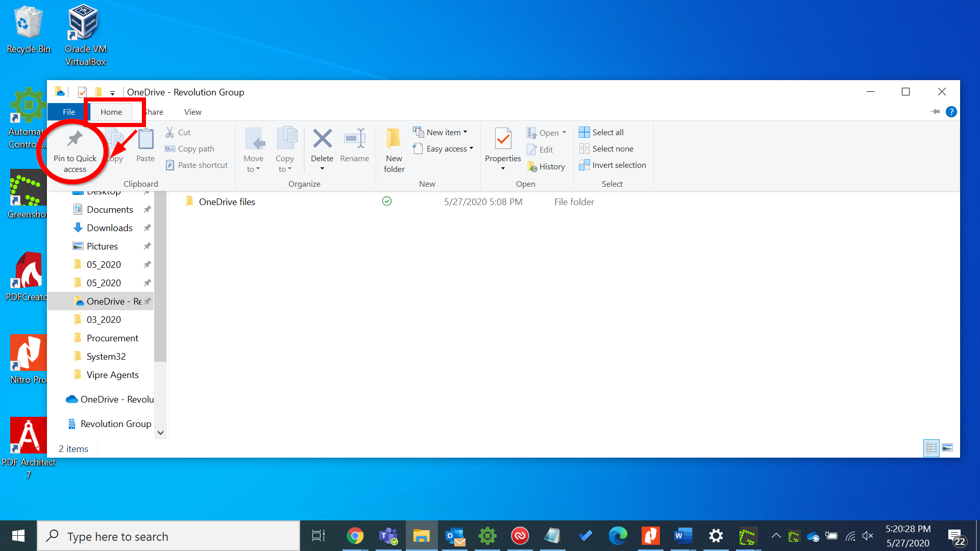The height and width of the screenshot is (551, 980).
Task: Open the New item dropdown
Action: (x=440, y=132)
